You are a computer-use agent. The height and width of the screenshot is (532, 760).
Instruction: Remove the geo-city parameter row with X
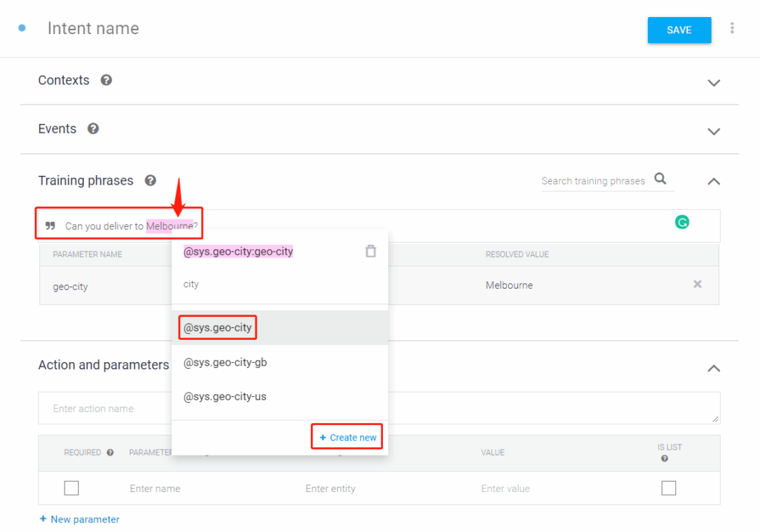click(x=697, y=285)
